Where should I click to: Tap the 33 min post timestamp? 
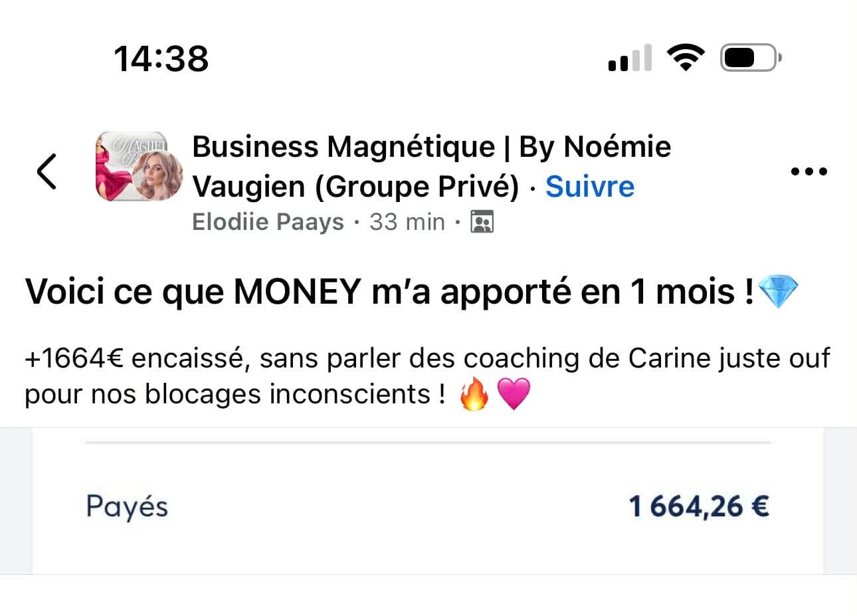click(407, 222)
